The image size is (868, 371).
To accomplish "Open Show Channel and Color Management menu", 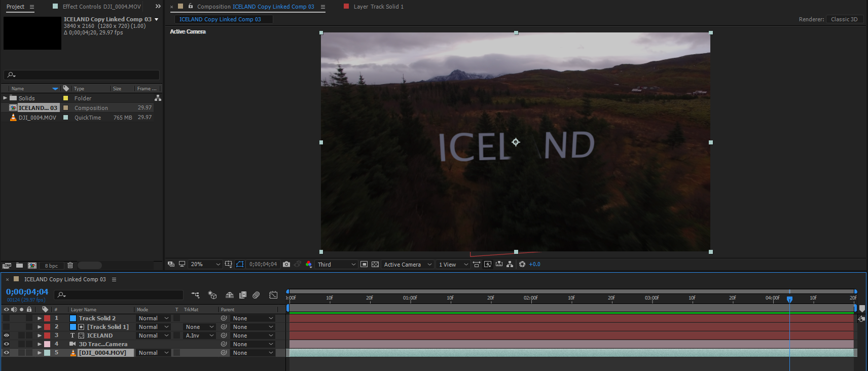I will tap(309, 264).
